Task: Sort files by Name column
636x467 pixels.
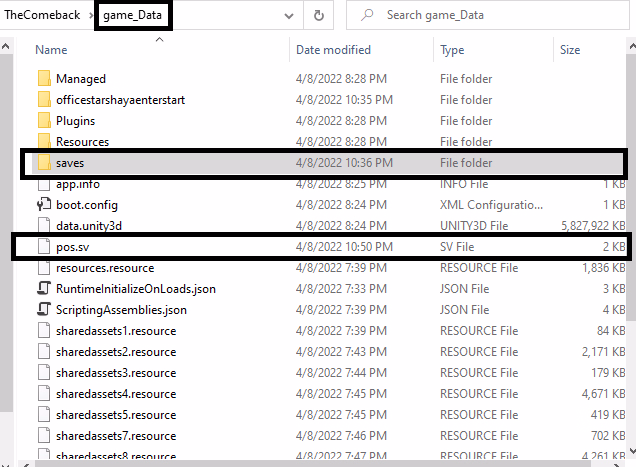Action: coord(51,49)
